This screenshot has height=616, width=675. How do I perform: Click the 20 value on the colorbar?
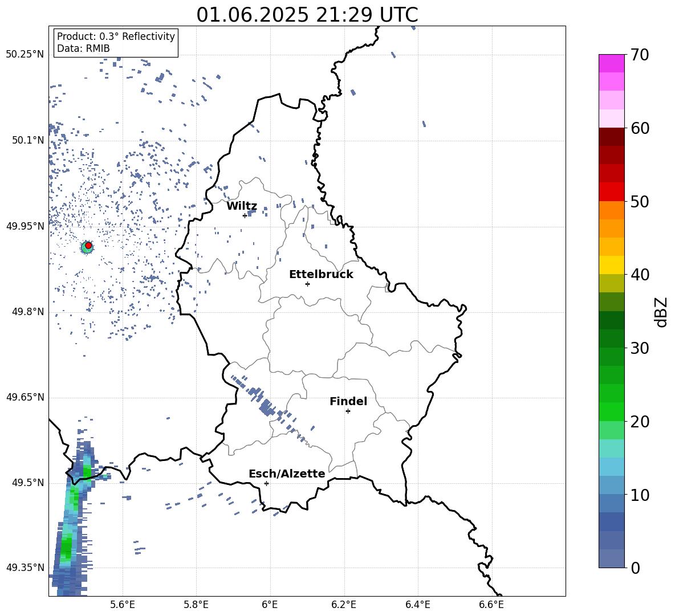point(640,422)
